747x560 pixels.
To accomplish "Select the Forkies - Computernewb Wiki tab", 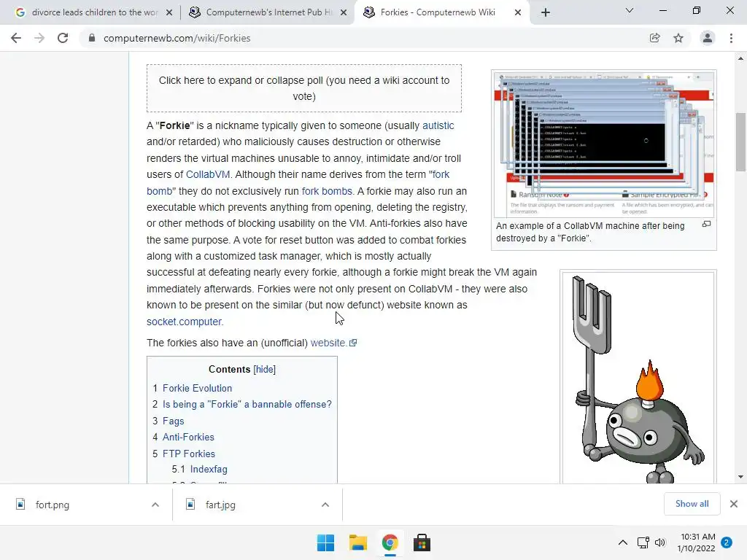I will click(x=438, y=12).
